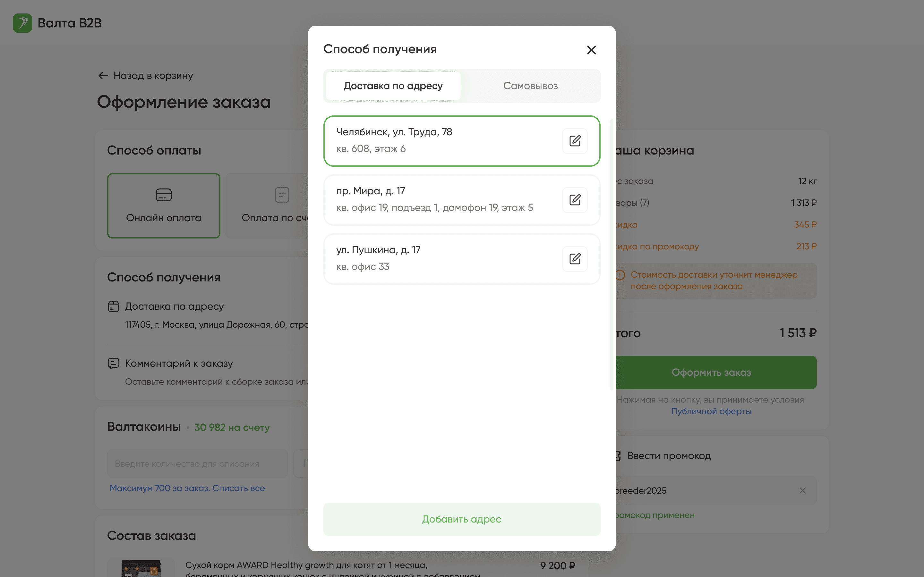This screenshot has width=924, height=577.
Task: Click the Валтакоины amount input field
Action: pos(197,464)
